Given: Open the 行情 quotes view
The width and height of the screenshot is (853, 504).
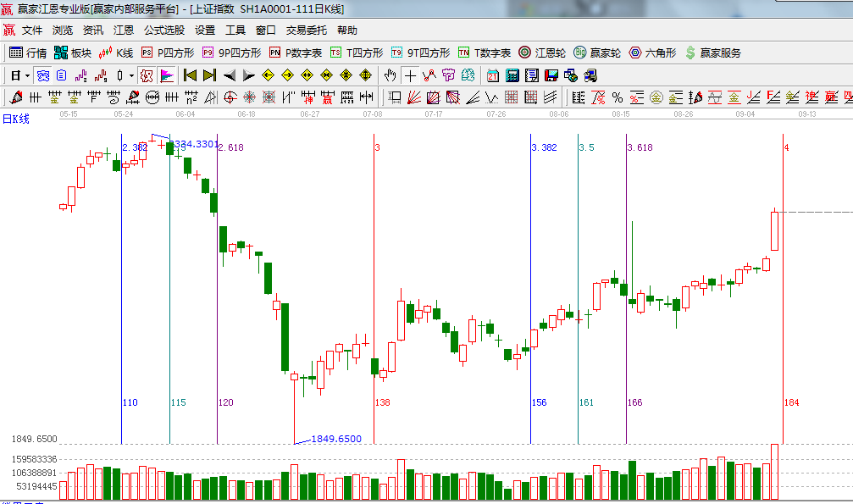Looking at the screenshot, I should coord(27,53).
